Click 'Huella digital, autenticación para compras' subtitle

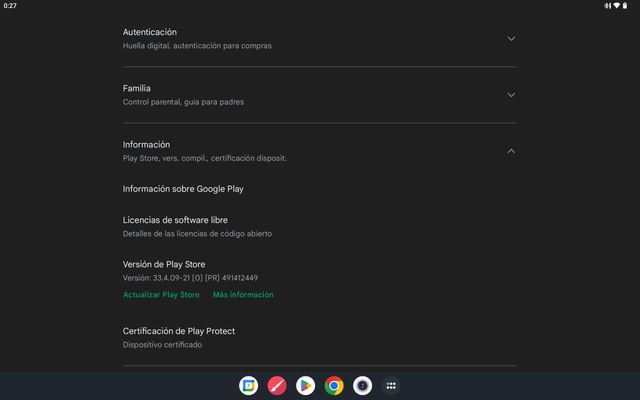click(197, 46)
